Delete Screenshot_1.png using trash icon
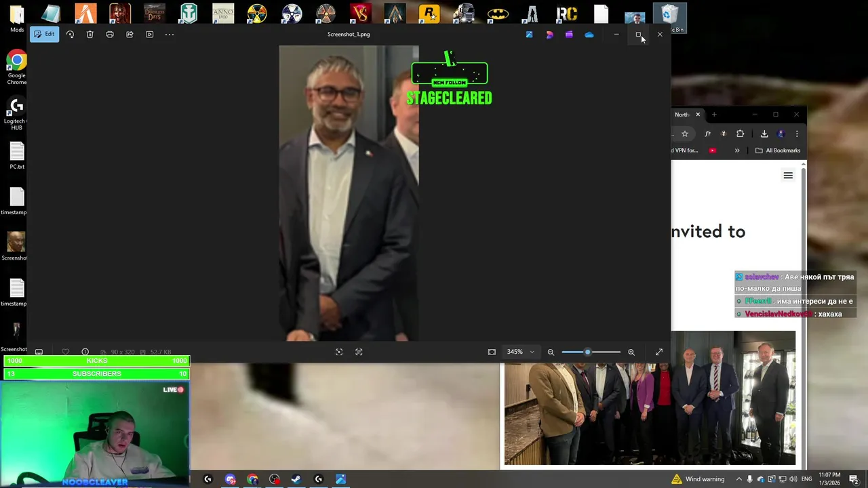Image resolution: width=868 pixels, height=488 pixels. [x=90, y=34]
